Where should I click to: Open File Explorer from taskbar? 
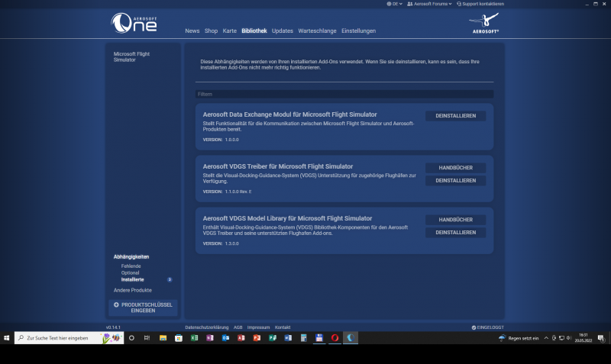(x=163, y=338)
